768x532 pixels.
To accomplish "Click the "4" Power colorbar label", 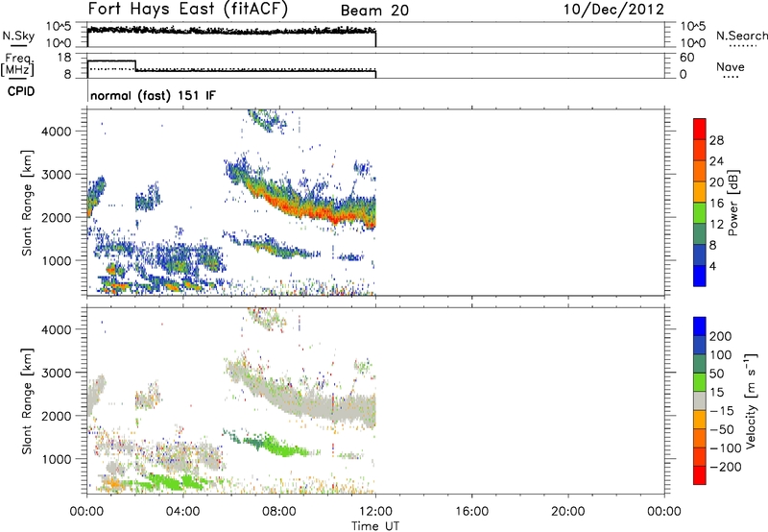I will tap(712, 266).
